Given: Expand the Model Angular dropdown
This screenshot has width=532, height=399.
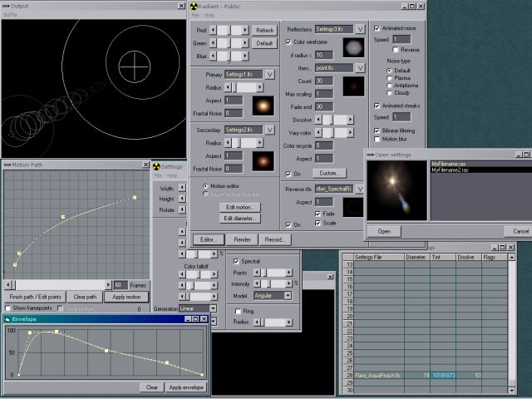Looking at the screenshot, I should (287, 295).
